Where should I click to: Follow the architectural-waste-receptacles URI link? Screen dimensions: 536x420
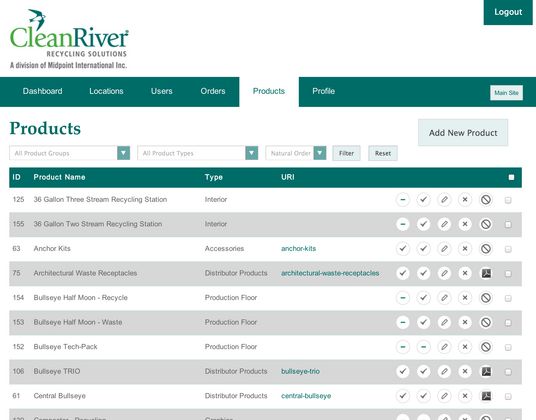[330, 273]
